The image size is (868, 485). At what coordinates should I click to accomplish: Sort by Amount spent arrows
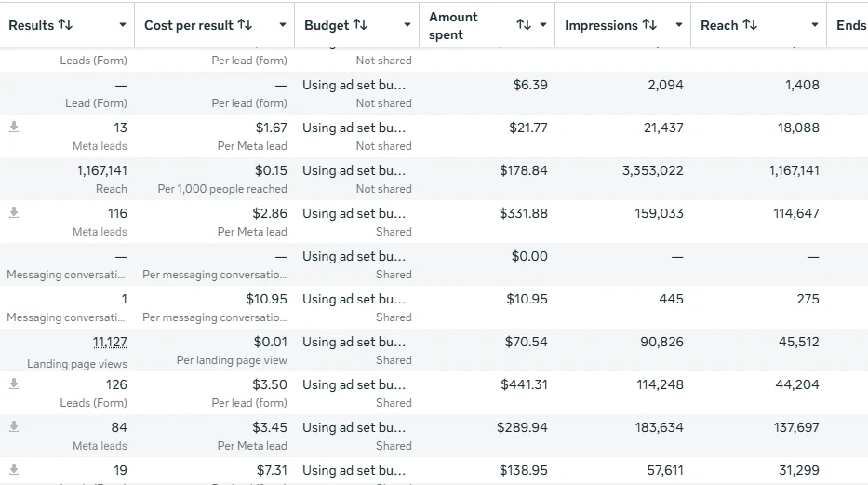524,25
